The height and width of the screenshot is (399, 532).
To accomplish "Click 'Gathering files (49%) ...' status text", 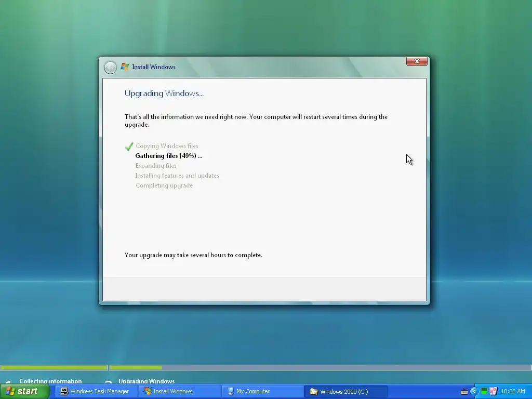I will 169,156.
